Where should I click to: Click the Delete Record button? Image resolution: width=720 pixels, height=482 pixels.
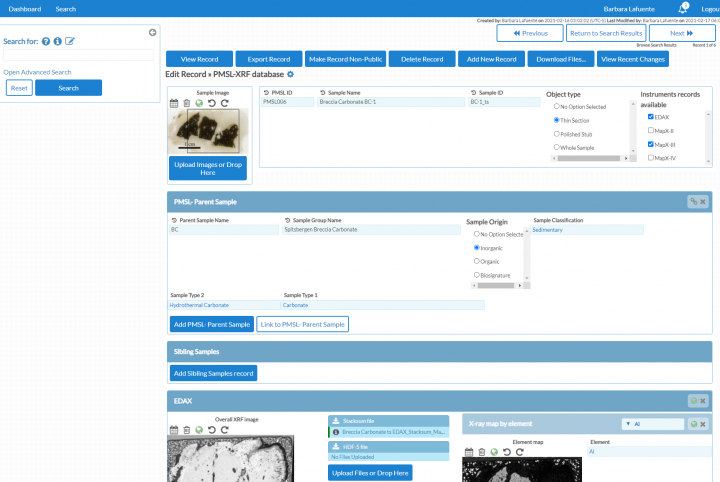422,59
